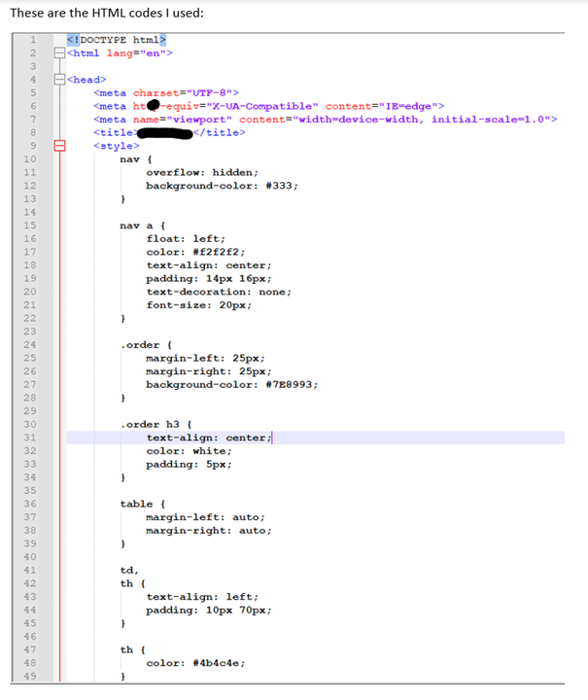This screenshot has width=588, height=700.
Task: Click the name="viewport" attribute
Action: (x=183, y=120)
